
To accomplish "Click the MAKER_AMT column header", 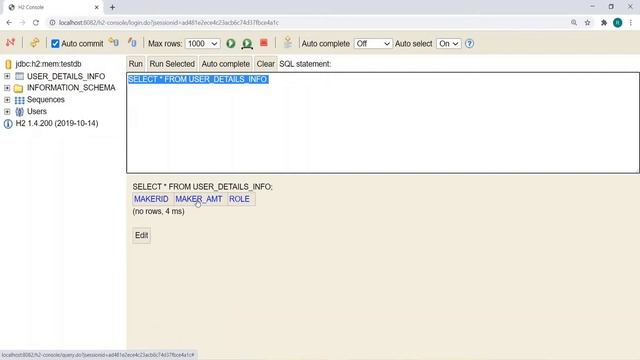I will point(199,199).
